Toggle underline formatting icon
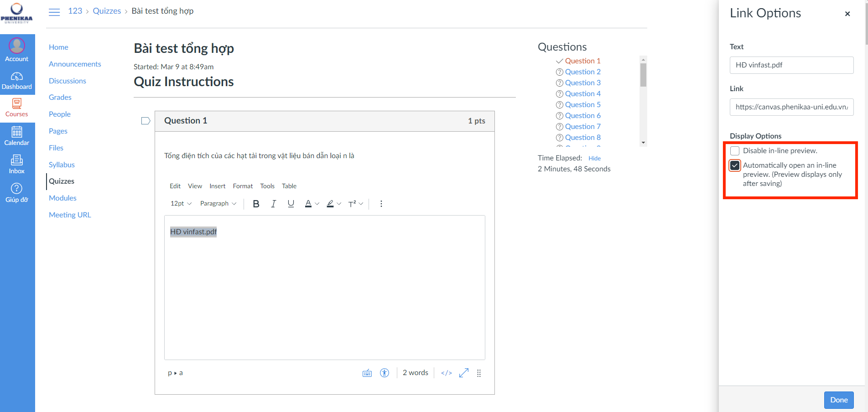This screenshot has height=412, width=868. tap(291, 204)
